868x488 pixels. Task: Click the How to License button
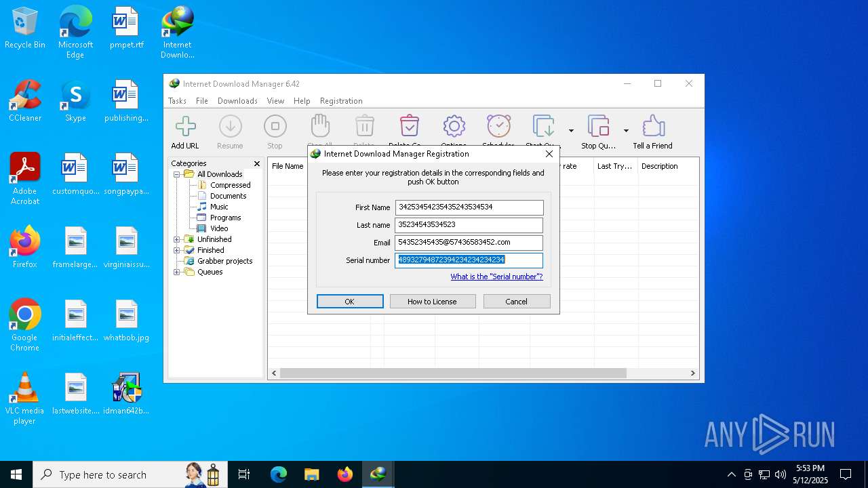432,302
